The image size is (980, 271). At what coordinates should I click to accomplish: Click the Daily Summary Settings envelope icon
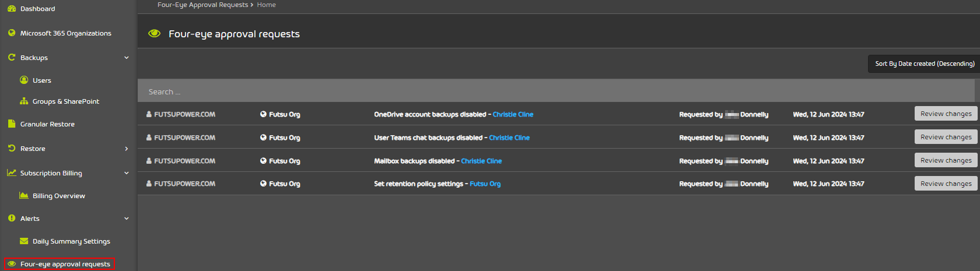[x=24, y=241]
